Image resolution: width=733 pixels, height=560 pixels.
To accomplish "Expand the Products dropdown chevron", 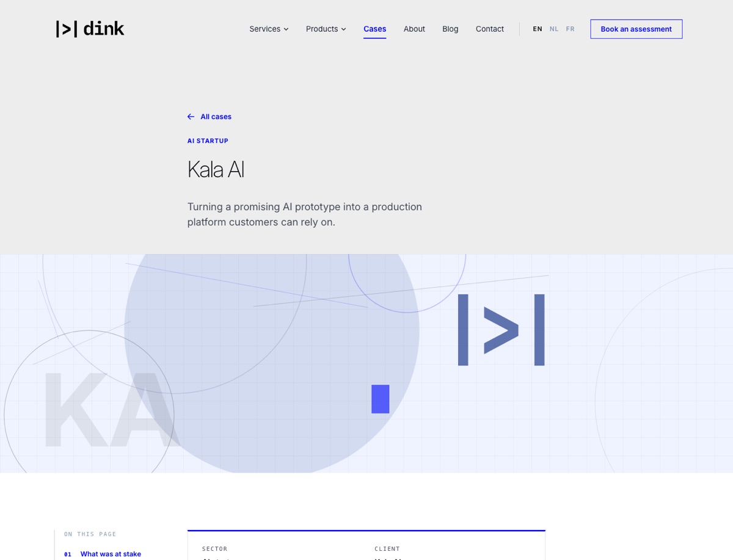I will 343,29.
